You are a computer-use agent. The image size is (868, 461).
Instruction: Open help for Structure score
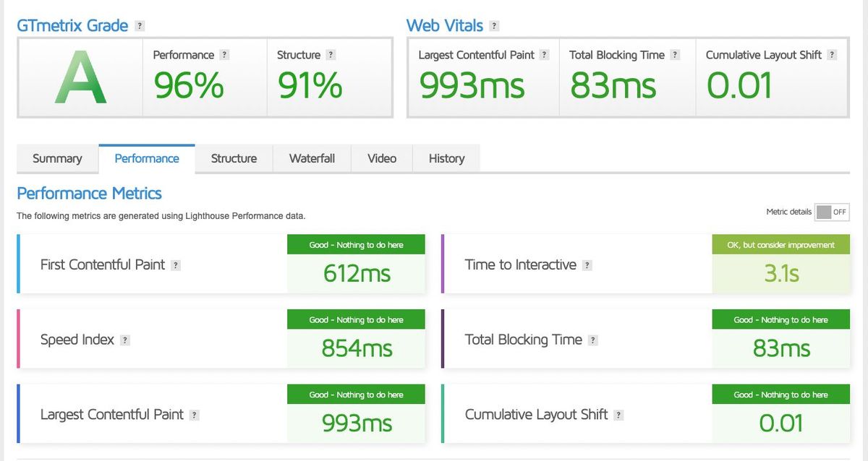331,55
